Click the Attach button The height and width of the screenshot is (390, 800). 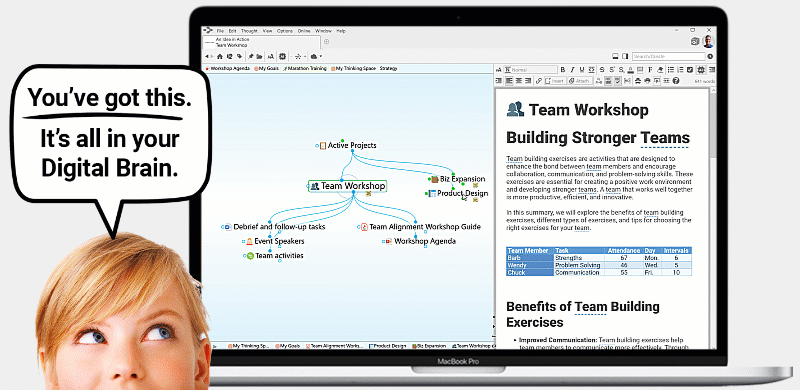tap(580, 81)
